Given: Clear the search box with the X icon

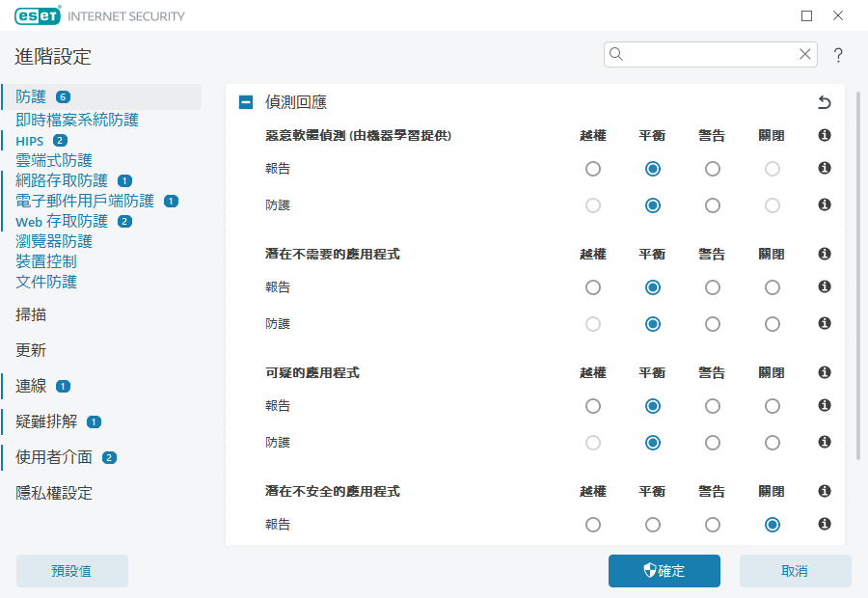Looking at the screenshot, I should (805, 54).
